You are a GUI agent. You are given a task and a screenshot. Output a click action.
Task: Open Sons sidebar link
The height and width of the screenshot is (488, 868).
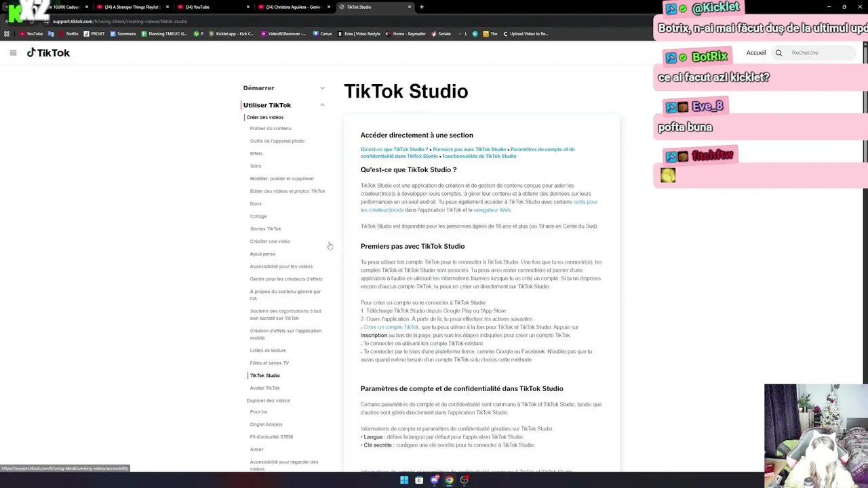[x=256, y=166]
